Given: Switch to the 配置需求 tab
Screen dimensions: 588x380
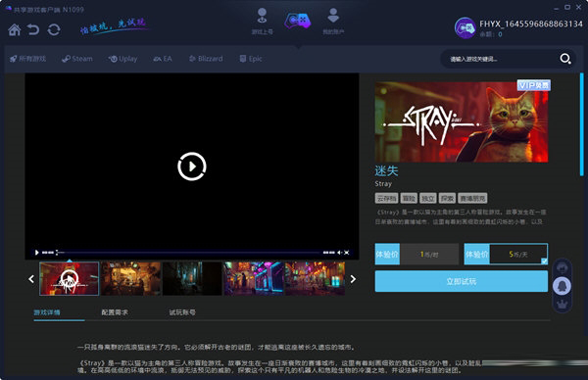Looking at the screenshot, I should point(115,312).
